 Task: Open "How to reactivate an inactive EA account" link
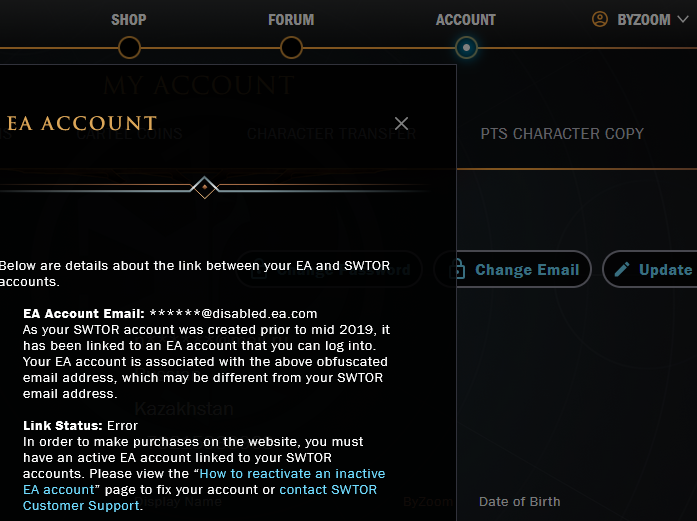pos(292,473)
